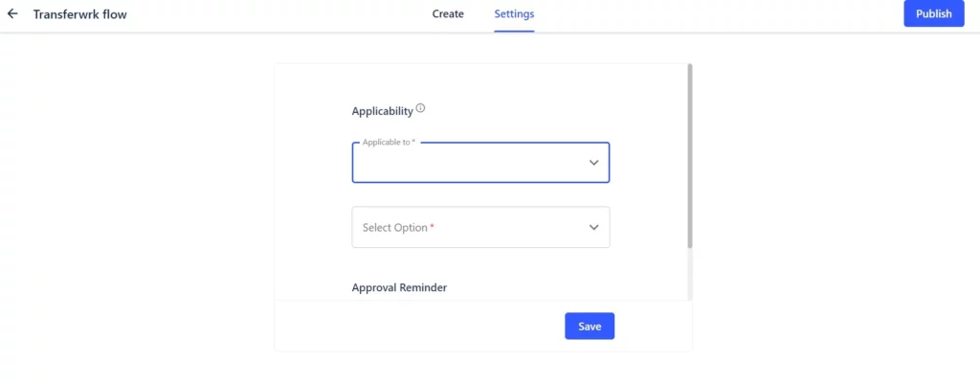The height and width of the screenshot is (384, 980).
Task: Switch to the Create tab
Action: (448, 13)
